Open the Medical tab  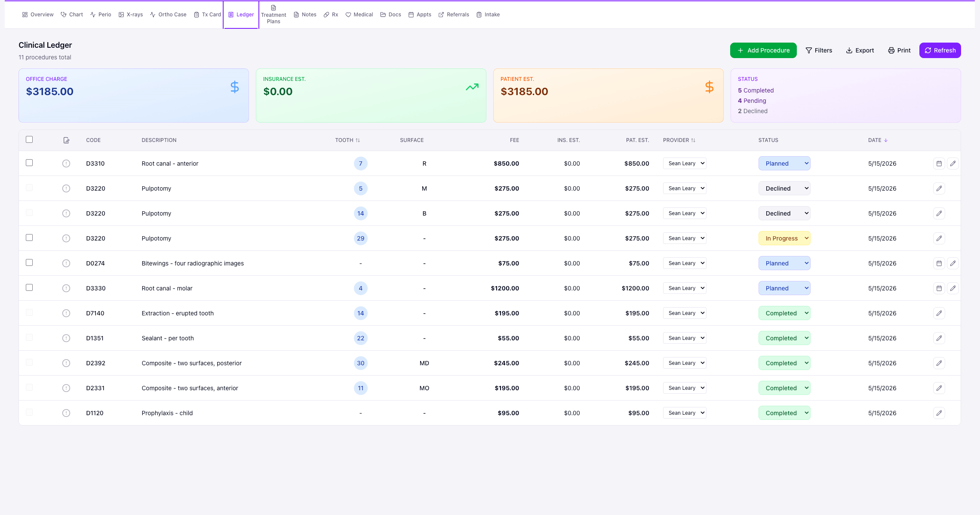[359, 15]
